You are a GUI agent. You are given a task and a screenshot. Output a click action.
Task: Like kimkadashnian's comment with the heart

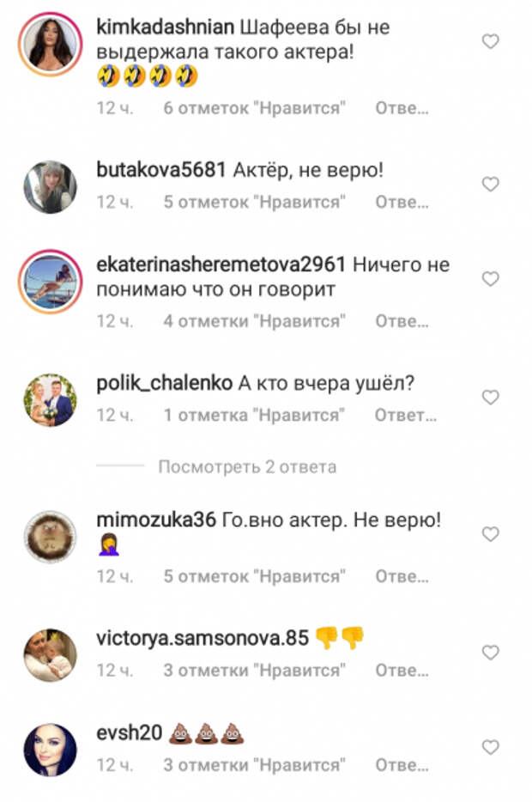pos(490,41)
